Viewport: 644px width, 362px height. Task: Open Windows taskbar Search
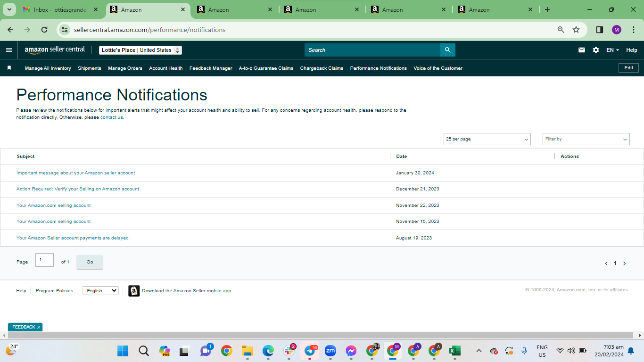pyautogui.click(x=144, y=351)
